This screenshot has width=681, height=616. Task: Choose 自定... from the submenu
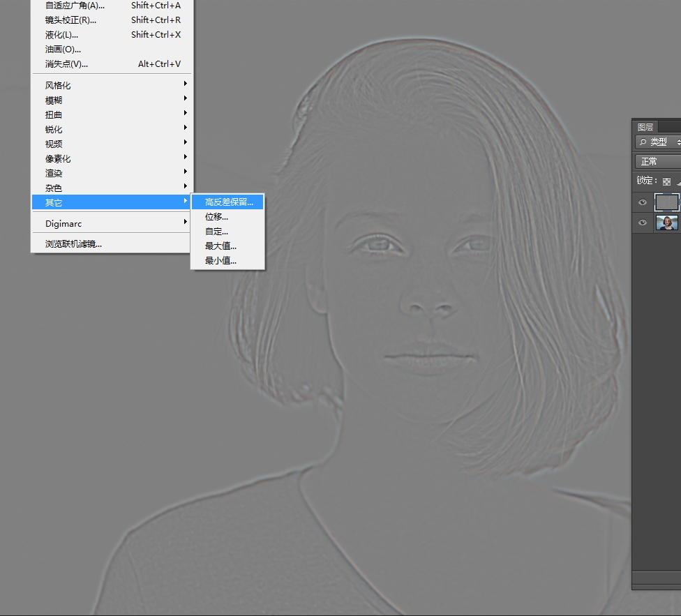coord(227,232)
